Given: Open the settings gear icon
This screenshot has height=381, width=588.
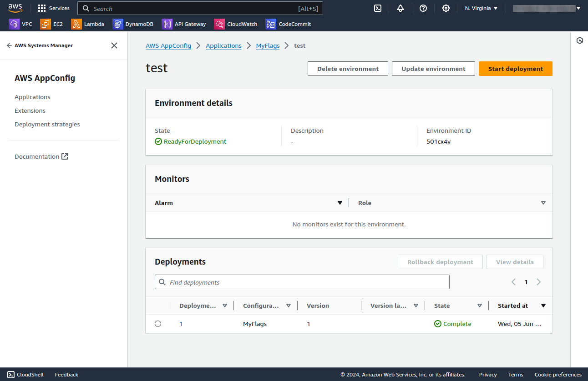Looking at the screenshot, I should [446, 8].
